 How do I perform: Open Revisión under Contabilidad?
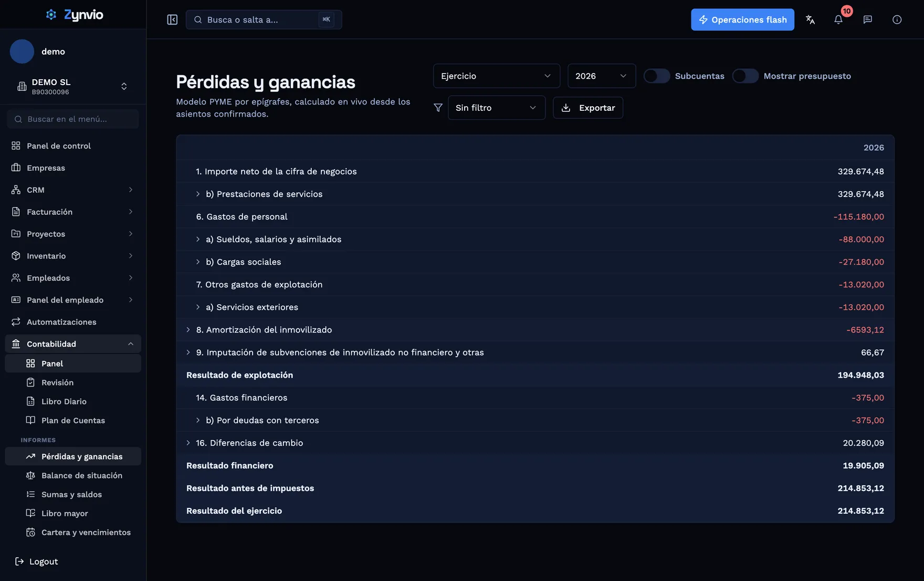pyautogui.click(x=73, y=382)
